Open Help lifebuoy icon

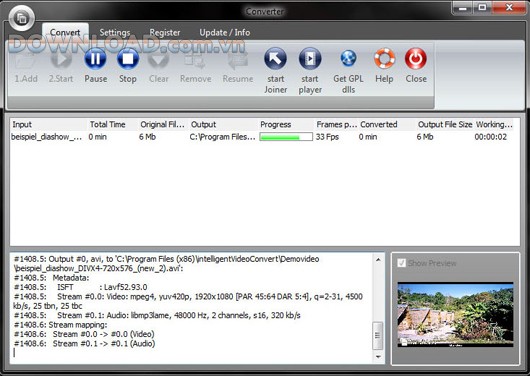384,58
